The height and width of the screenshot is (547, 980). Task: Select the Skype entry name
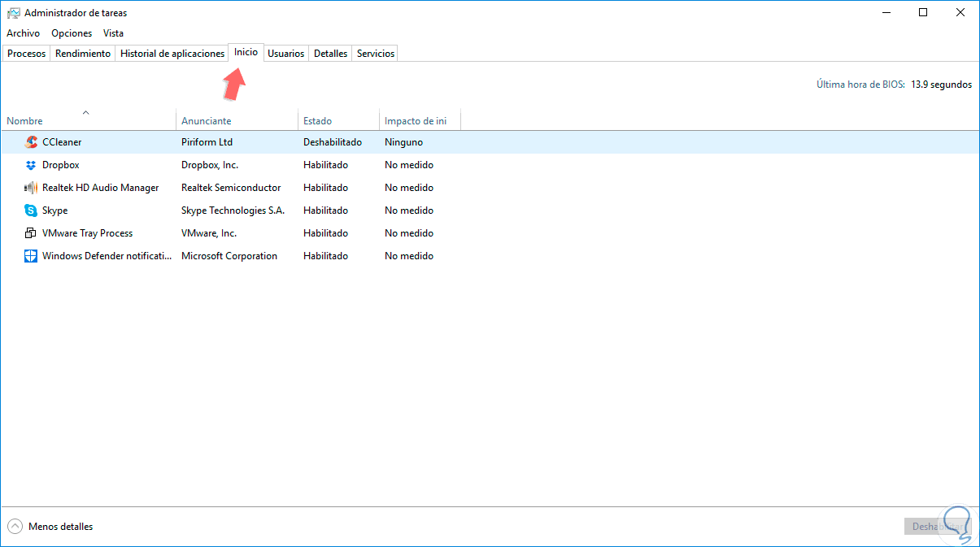point(55,211)
